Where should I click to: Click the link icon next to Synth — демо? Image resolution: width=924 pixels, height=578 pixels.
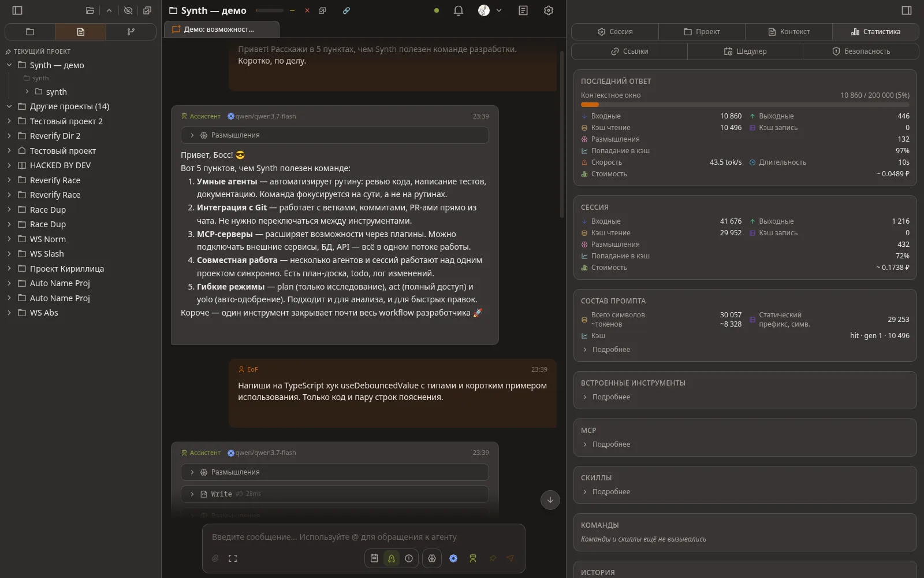click(346, 10)
